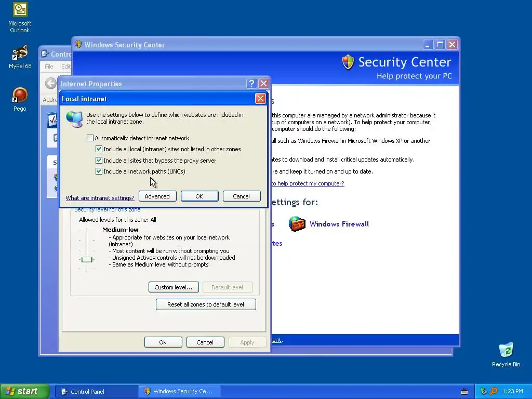Uncheck Include all sites that bypass proxy
Viewport: 532px width, 399px height.
[99, 160]
